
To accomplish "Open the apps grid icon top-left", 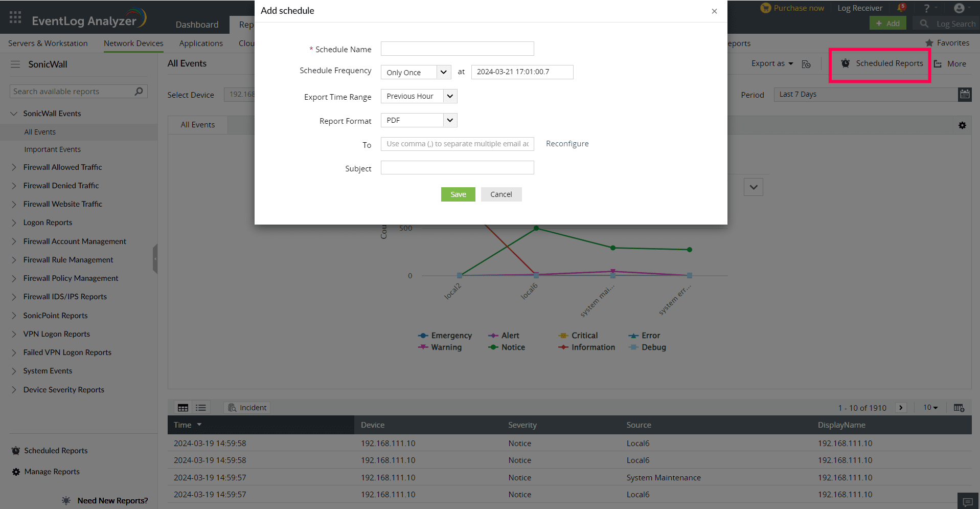I will point(15,17).
